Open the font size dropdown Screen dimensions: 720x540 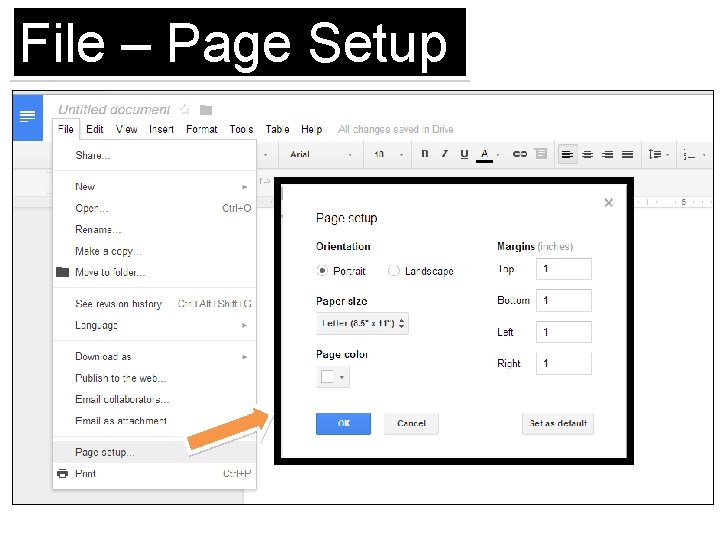(x=388, y=154)
